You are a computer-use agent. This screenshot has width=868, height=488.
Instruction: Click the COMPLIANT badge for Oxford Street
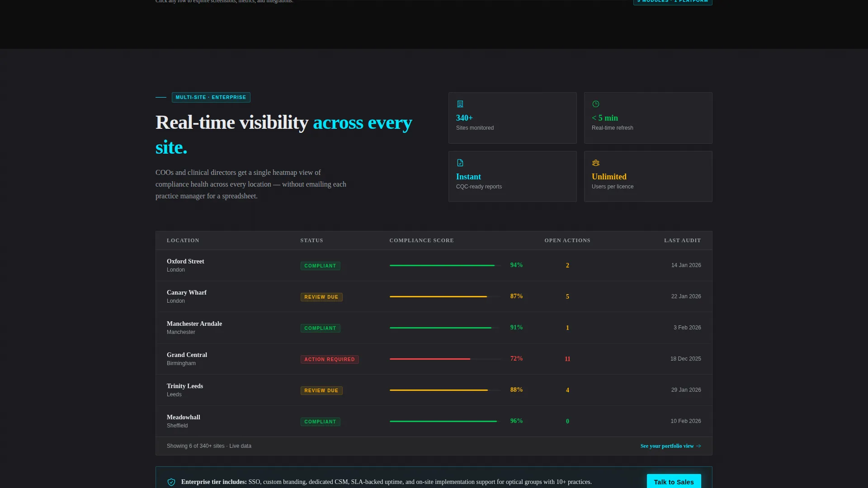(320, 266)
